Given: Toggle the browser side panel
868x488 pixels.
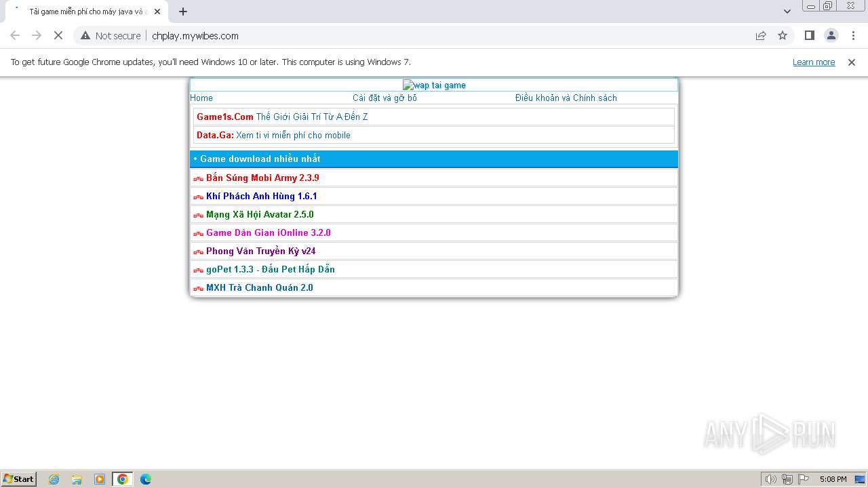Looking at the screenshot, I should (809, 36).
